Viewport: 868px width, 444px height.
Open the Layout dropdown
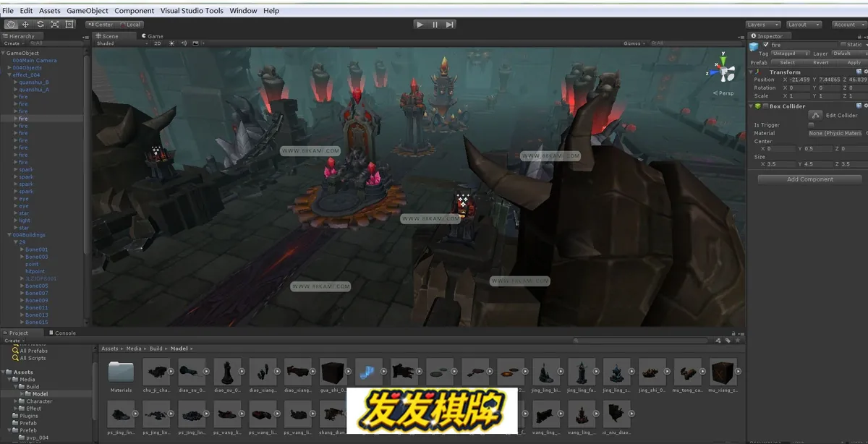(803, 25)
